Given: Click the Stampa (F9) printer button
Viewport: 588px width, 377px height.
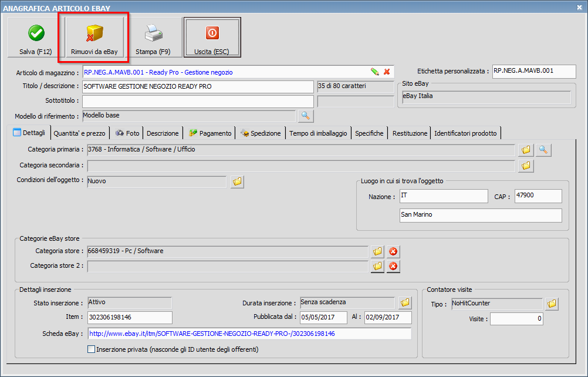Looking at the screenshot, I should (153, 38).
